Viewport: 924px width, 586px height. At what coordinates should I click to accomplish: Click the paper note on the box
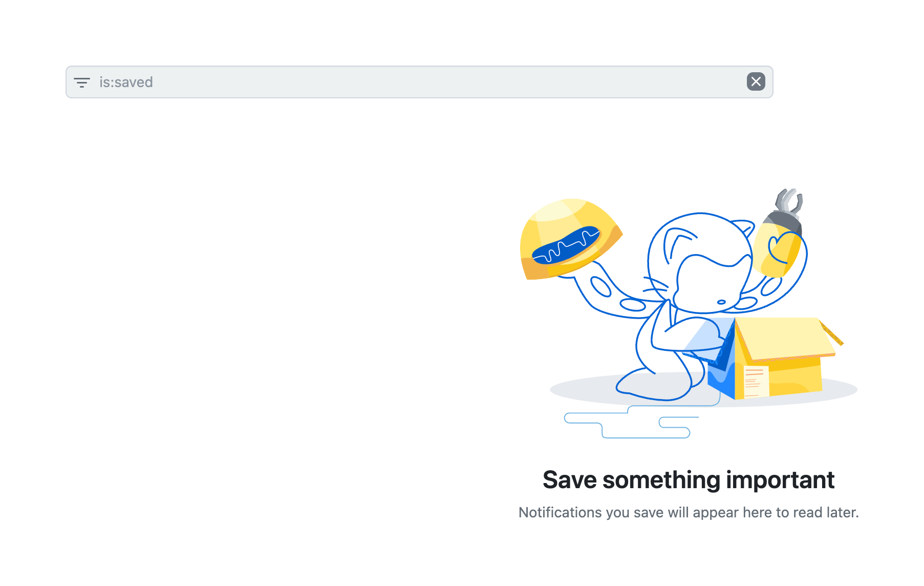coord(755,382)
